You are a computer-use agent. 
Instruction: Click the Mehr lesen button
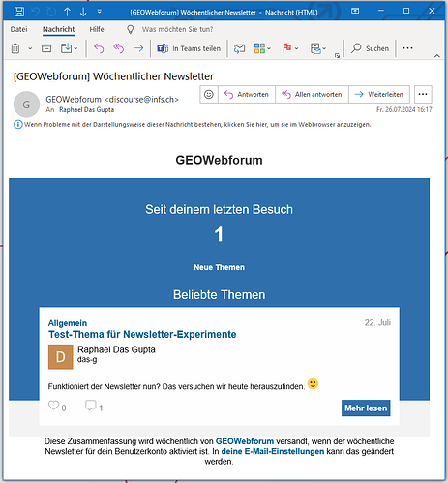click(x=366, y=408)
